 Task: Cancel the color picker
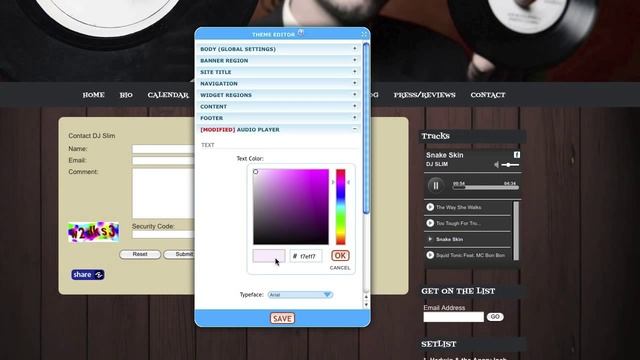(x=340, y=268)
